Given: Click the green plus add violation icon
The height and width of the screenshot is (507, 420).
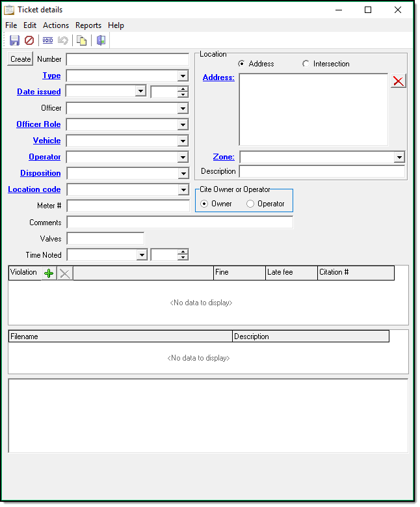Looking at the screenshot, I should point(49,273).
